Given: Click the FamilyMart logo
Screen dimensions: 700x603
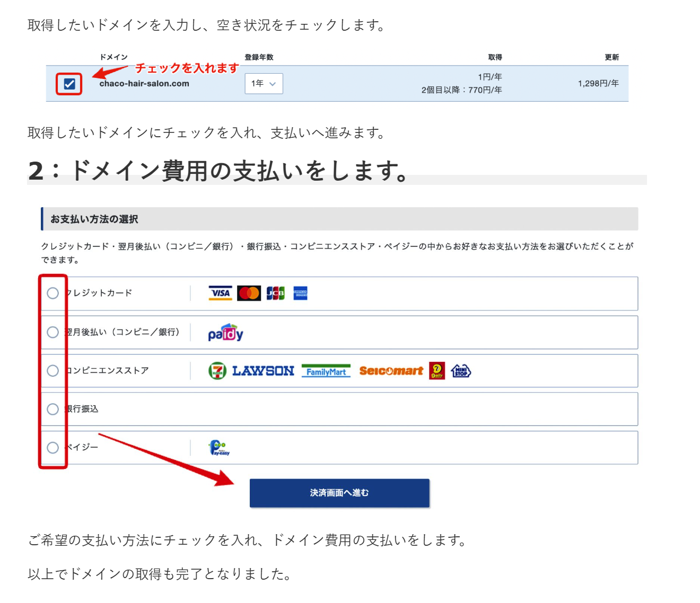Looking at the screenshot, I should [x=326, y=371].
